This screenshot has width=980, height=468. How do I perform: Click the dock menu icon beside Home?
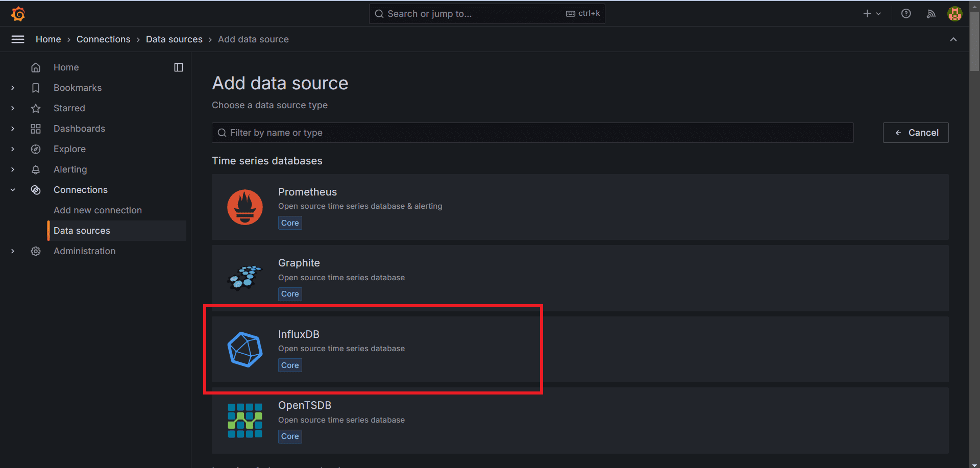point(178,67)
